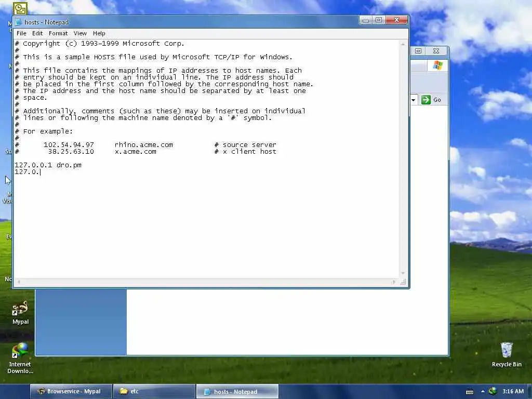Click the vertical scrollbar up arrow in Notepad
The width and height of the screenshot is (532, 399).
[x=403, y=44]
